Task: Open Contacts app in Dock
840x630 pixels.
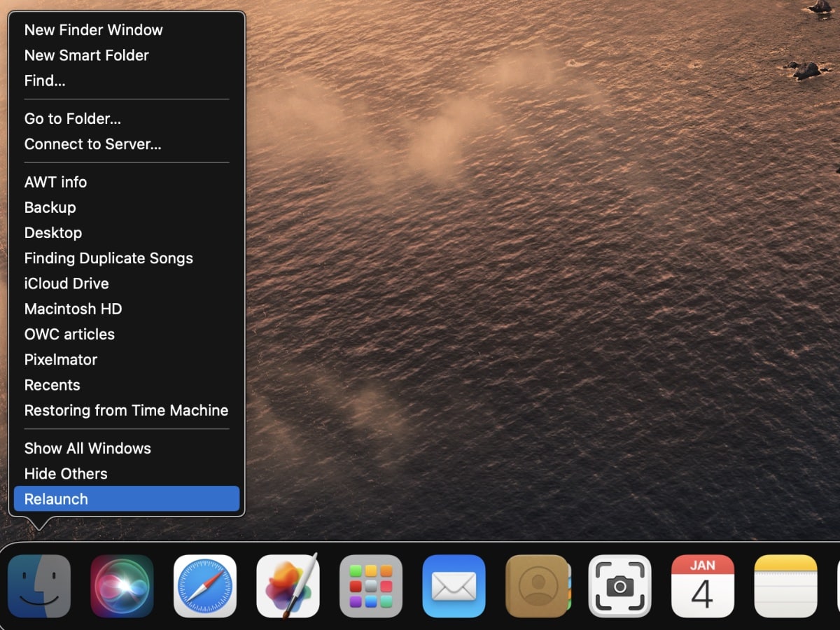Action: click(537, 586)
